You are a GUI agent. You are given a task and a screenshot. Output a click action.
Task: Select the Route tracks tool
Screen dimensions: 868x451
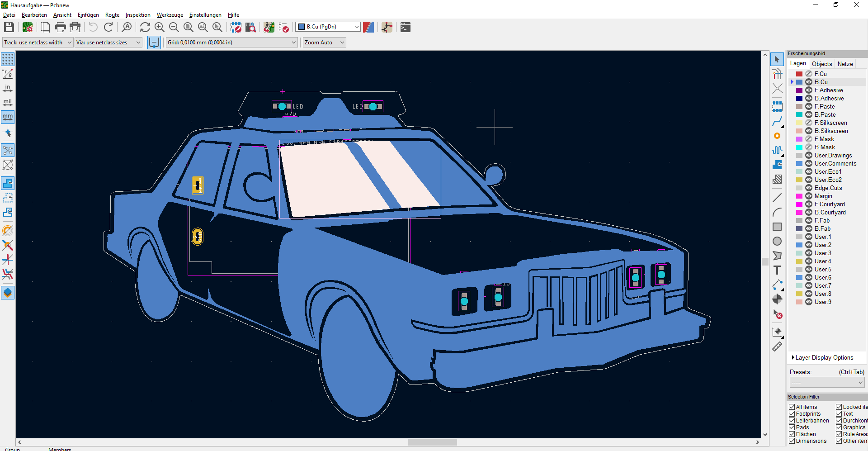[x=777, y=121]
